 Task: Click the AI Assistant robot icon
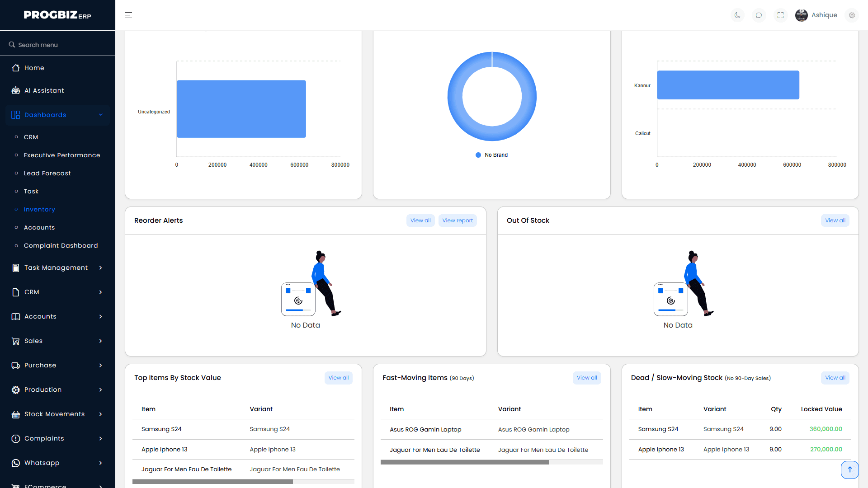(x=16, y=90)
